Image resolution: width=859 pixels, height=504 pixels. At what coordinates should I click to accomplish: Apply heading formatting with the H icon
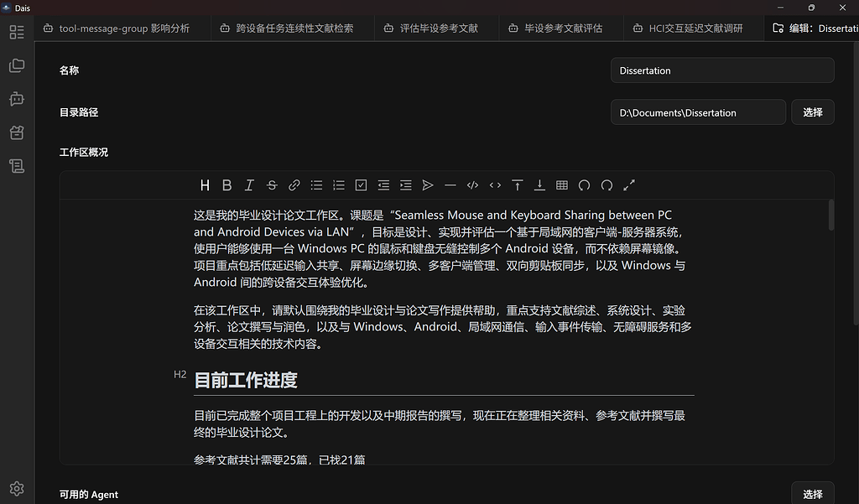[x=205, y=185]
